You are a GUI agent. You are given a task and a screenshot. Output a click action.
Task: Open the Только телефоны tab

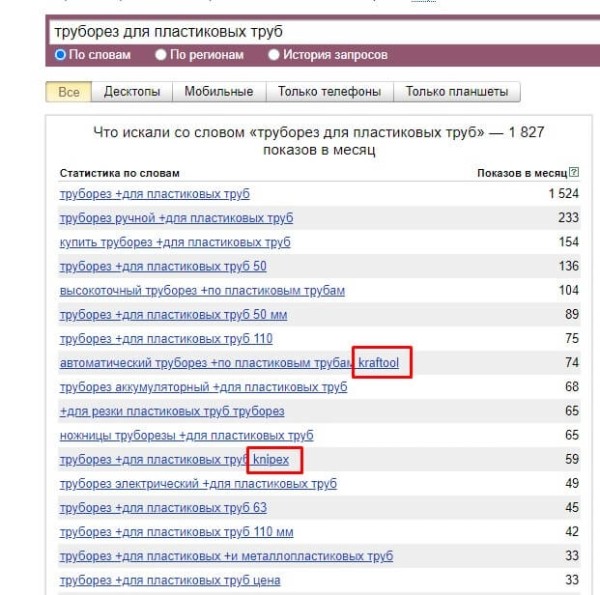329,92
